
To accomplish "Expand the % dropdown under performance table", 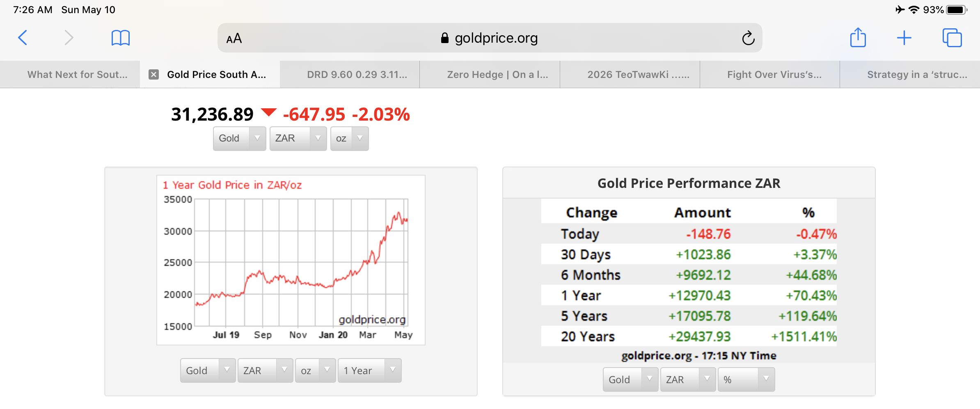I will tap(746, 379).
